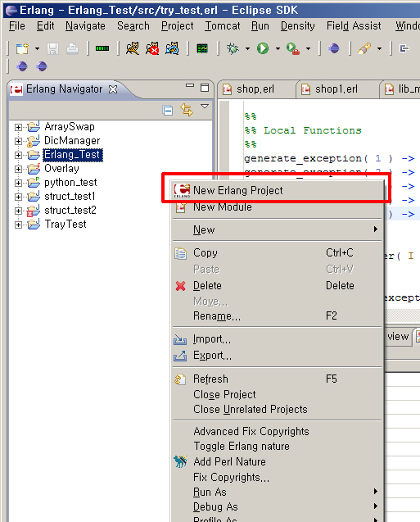The height and width of the screenshot is (522, 420).
Task: Click the Print icon in toolbar
Action: [x=72, y=49]
